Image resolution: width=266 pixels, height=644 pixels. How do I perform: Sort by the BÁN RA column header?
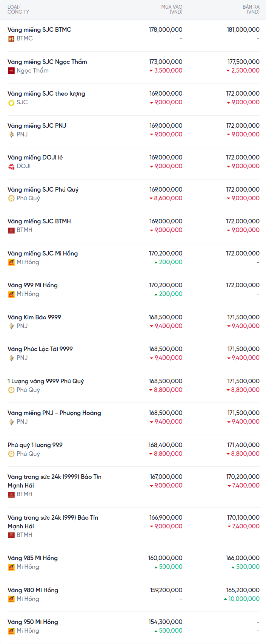(x=251, y=9)
